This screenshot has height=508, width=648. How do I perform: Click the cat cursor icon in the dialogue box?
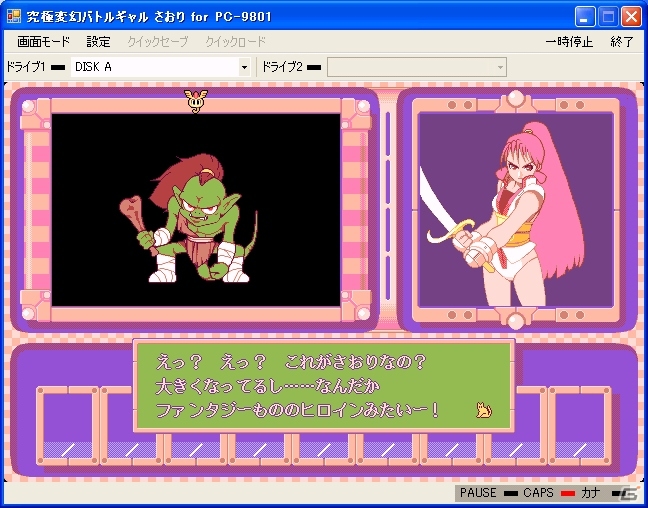(x=484, y=410)
